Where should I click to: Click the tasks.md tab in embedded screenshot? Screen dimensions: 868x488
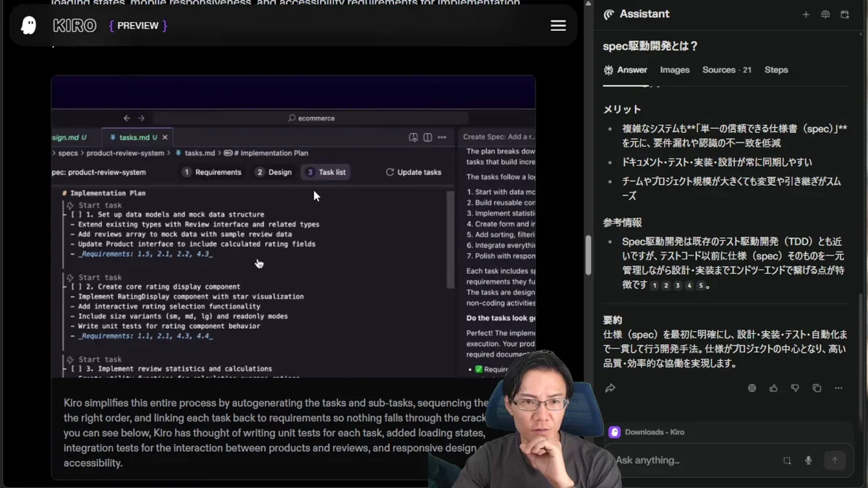pos(137,137)
